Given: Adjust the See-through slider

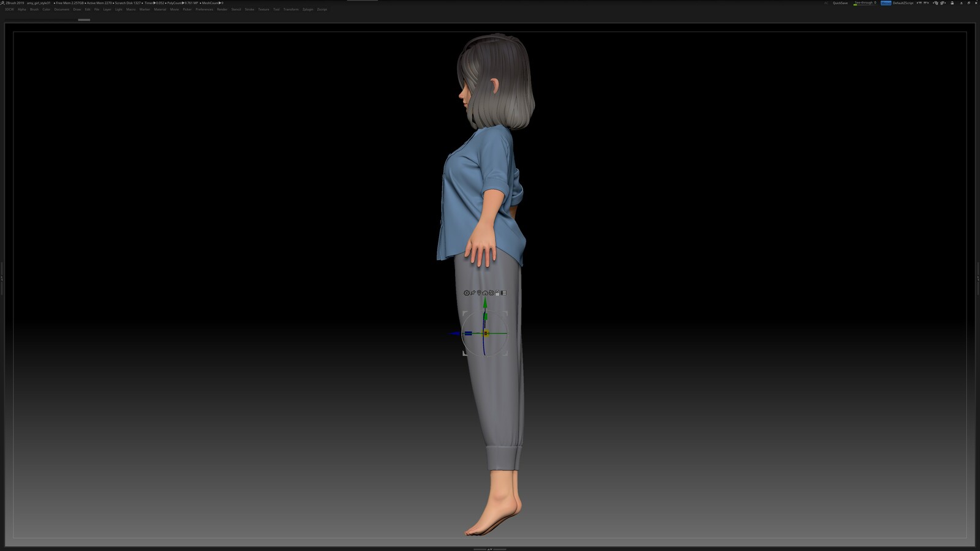Looking at the screenshot, I should [x=865, y=3].
